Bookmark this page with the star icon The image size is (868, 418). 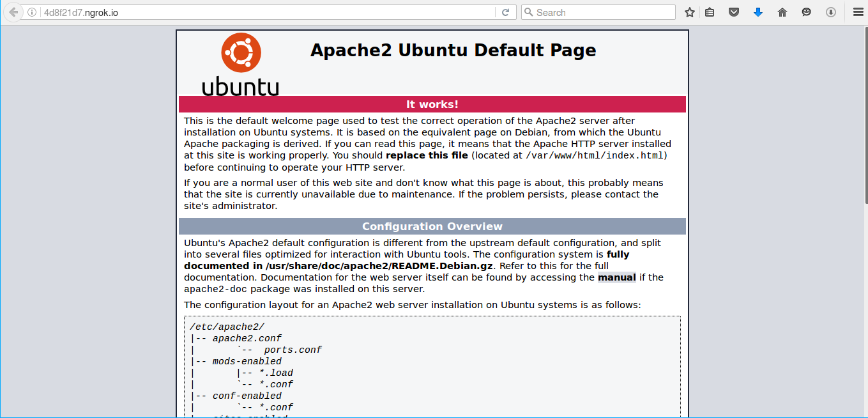tap(690, 12)
